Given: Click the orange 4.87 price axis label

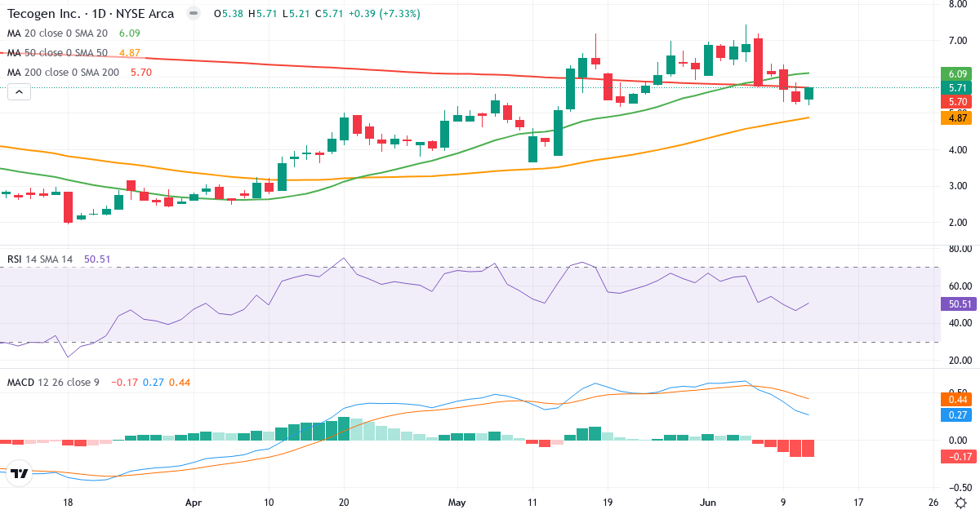Looking at the screenshot, I should [957, 117].
